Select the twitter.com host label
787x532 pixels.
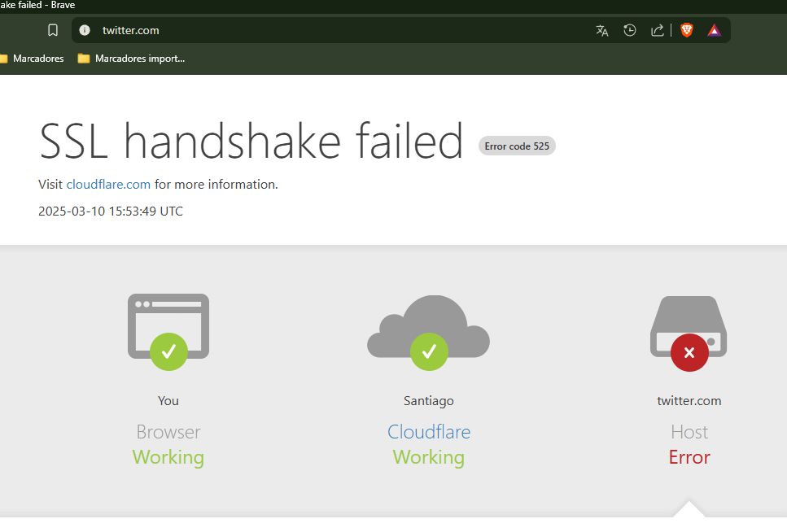pyautogui.click(x=689, y=400)
